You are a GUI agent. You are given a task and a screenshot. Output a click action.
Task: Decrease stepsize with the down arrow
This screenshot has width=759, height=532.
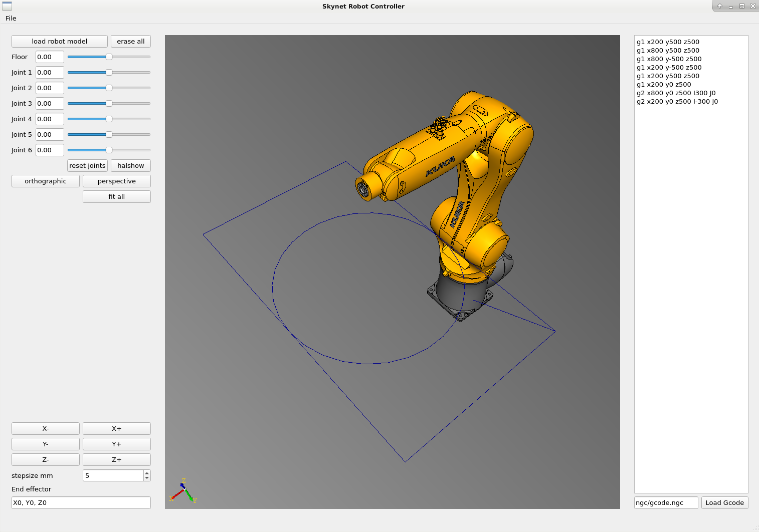click(x=147, y=478)
